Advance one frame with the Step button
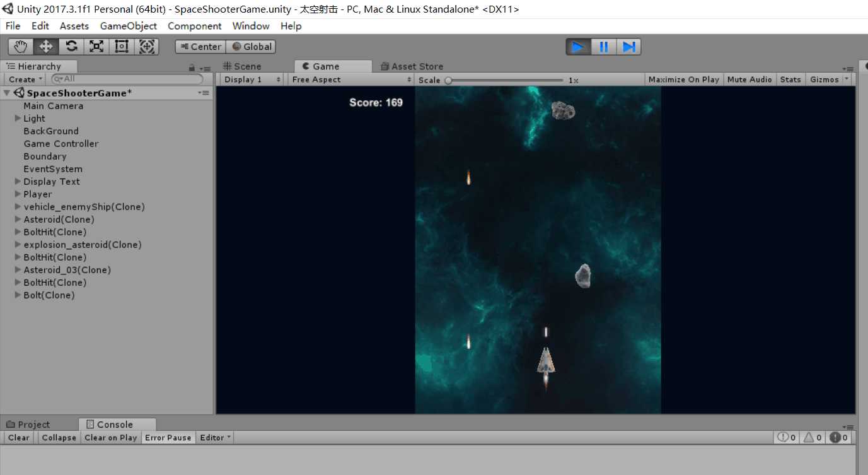 628,47
